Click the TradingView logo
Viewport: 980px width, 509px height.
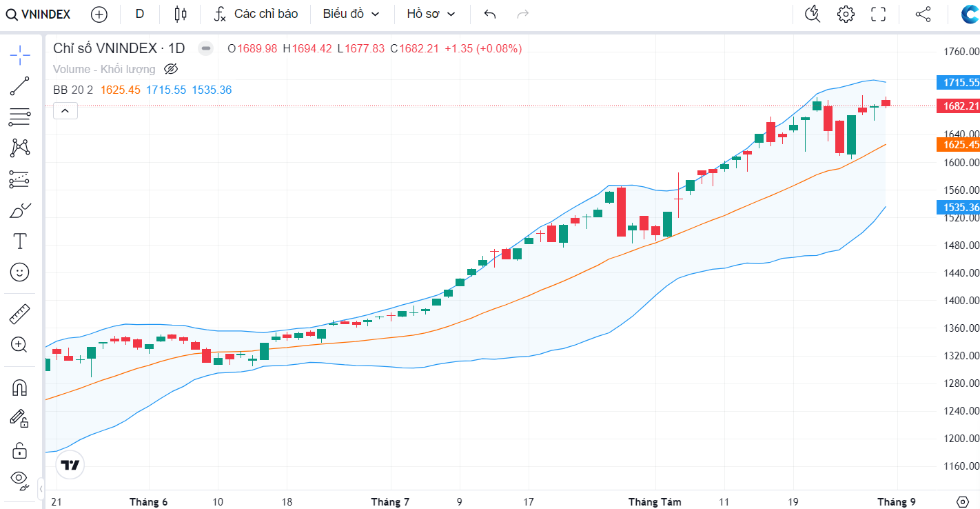70,465
